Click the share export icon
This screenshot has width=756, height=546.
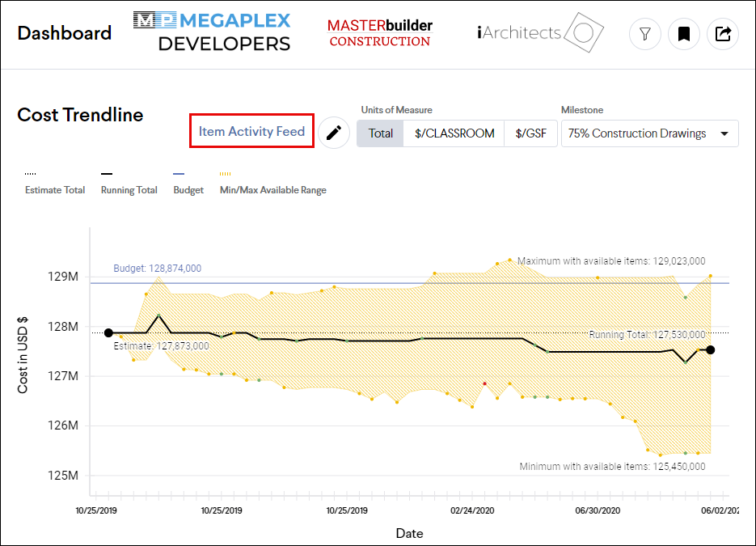[723, 34]
